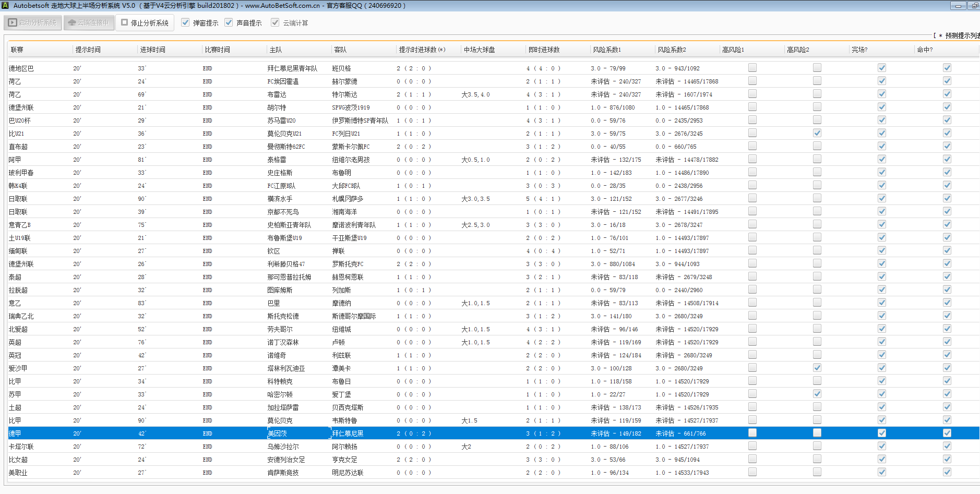Click the 即时进球数 column header

tap(544, 50)
